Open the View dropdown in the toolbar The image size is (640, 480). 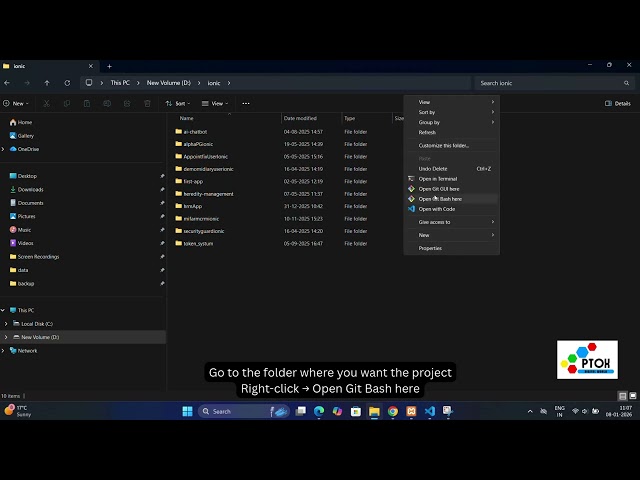(x=215, y=104)
